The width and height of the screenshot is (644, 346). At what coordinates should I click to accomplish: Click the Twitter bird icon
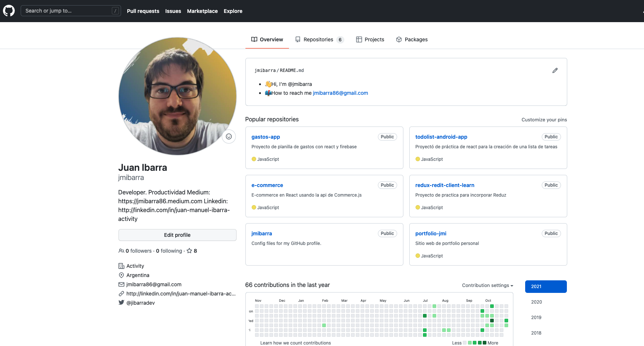pyautogui.click(x=121, y=302)
